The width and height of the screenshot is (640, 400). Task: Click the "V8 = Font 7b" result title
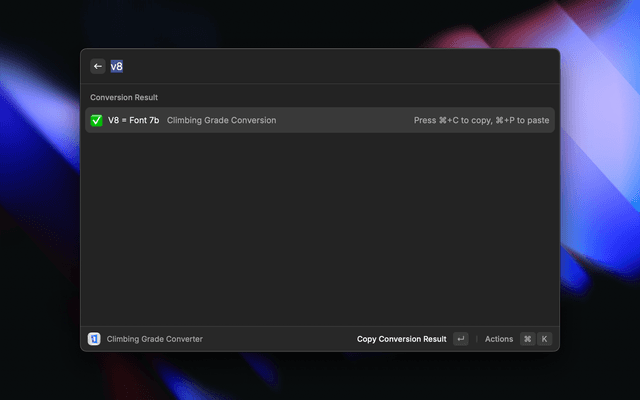pos(133,120)
